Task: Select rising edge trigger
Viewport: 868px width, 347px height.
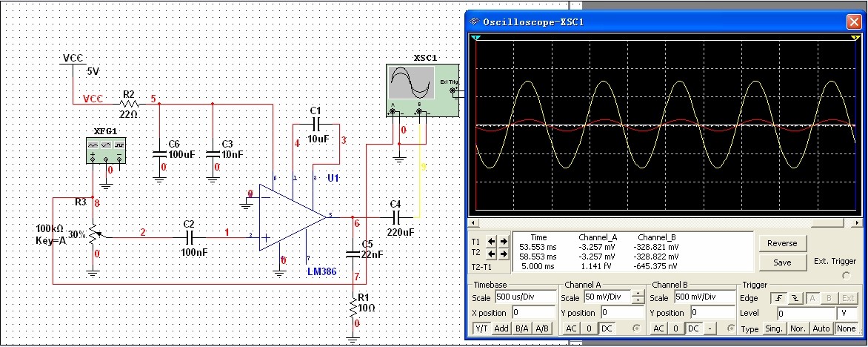Action: (x=779, y=297)
